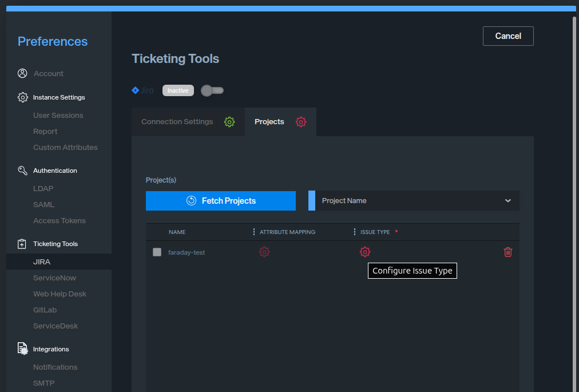This screenshot has width=579, height=392.
Task: Delete the faraday-test project with trash icon
Action: pyautogui.click(x=507, y=252)
